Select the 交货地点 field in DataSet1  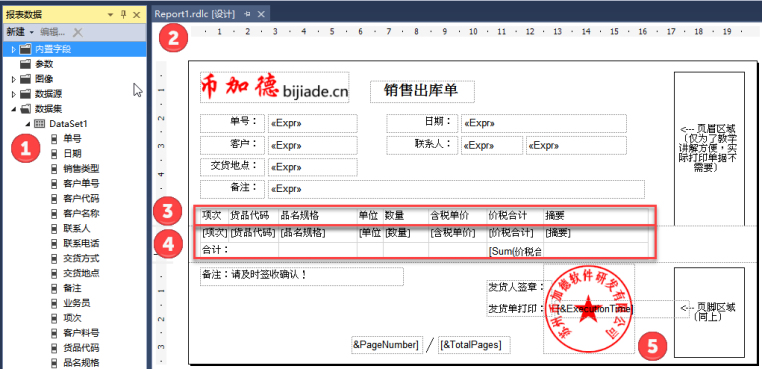pyautogui.click(x=81, y=273)
